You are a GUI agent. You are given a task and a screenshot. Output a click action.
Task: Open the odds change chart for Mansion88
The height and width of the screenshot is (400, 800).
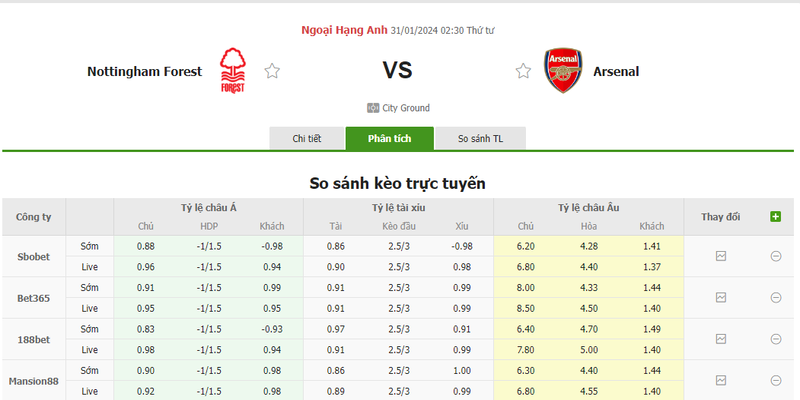[x=720, y=380]
